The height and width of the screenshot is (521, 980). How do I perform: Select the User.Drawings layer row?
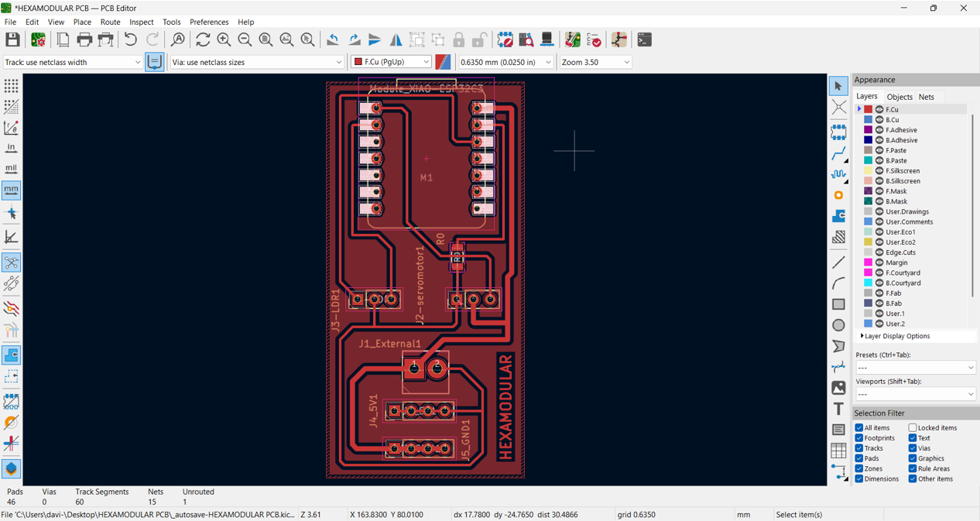[912, 211]
